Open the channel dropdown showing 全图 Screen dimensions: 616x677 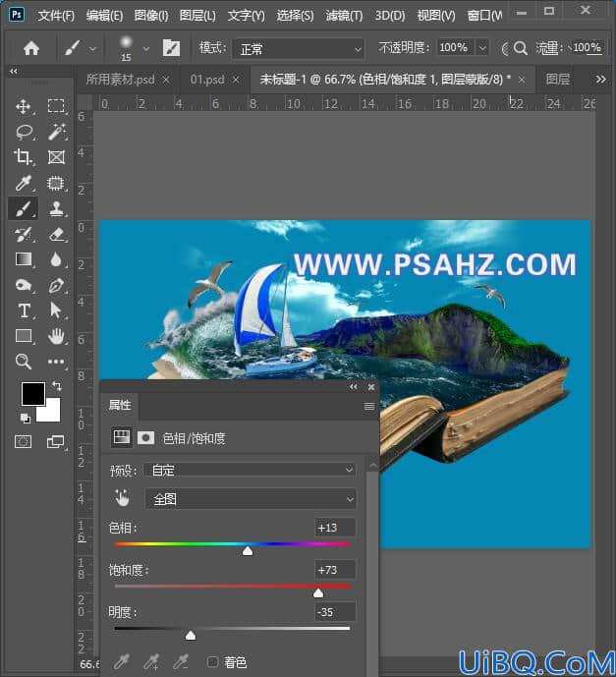[251, 499]
